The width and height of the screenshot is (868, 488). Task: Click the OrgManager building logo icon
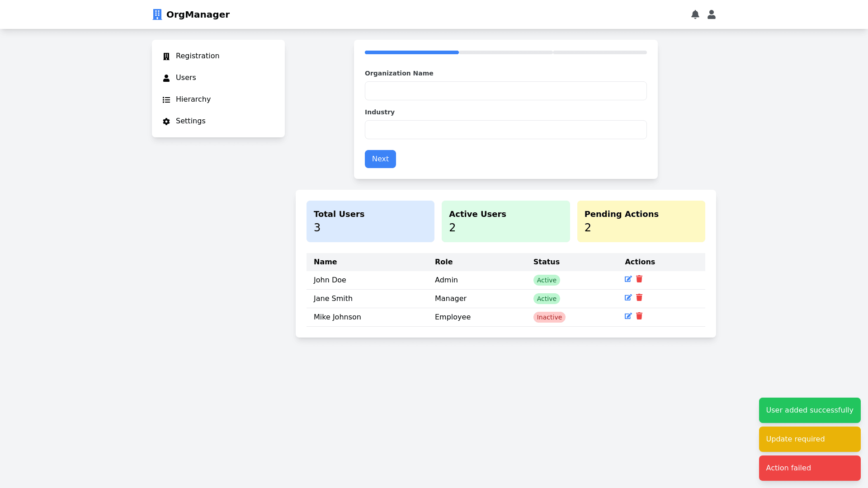(157, 14)
